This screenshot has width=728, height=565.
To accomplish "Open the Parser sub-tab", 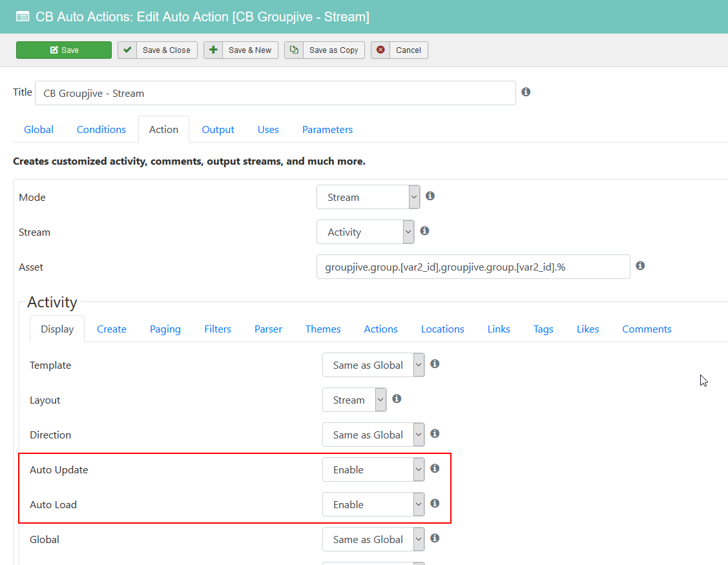I will (268, 329).
